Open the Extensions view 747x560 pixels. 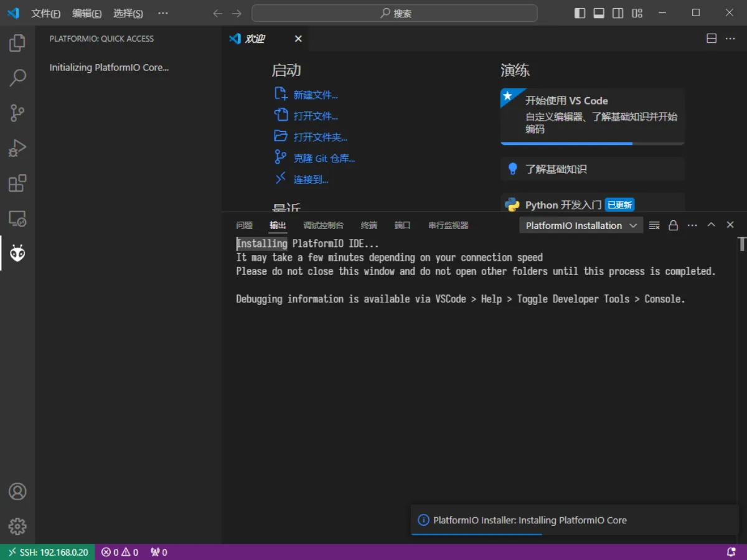(18, 183)
